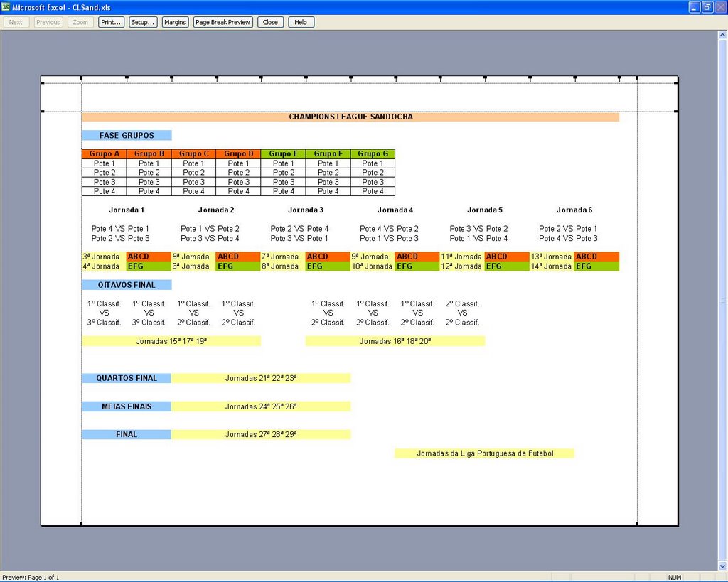Image resolution: width=728 pixels, height=582 pixels.
Task: Click the '8ª Jornada' label
Action: (280, 266)
